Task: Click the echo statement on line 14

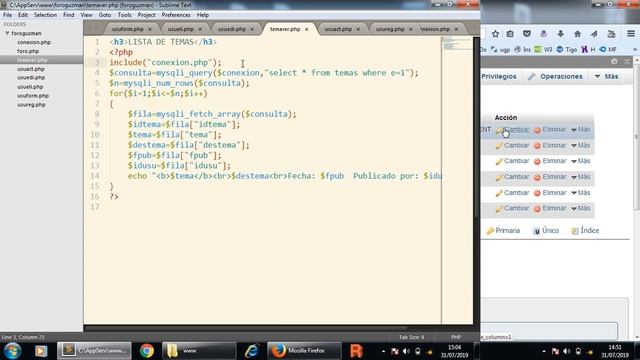Action: (x=284, y=176)
